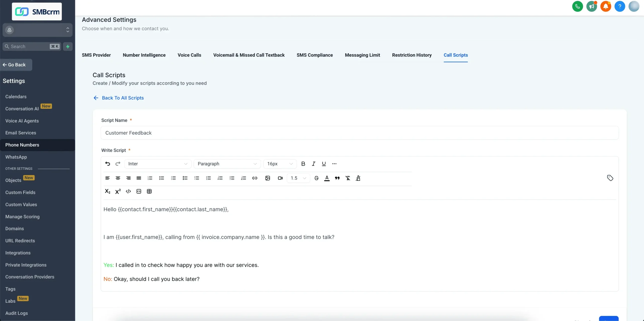644x321 pixels.
Task: Apply superscript formatting
Action: click(118, 191)
